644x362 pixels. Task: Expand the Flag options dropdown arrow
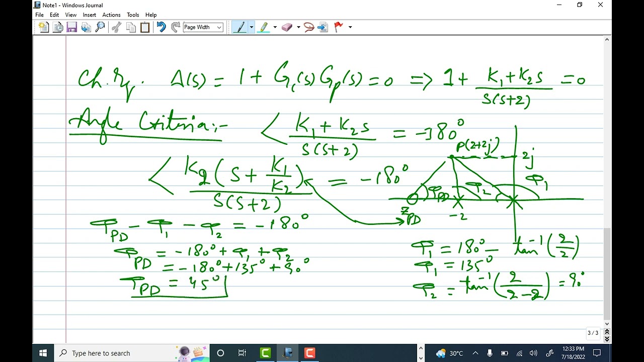tap(350, 27)
